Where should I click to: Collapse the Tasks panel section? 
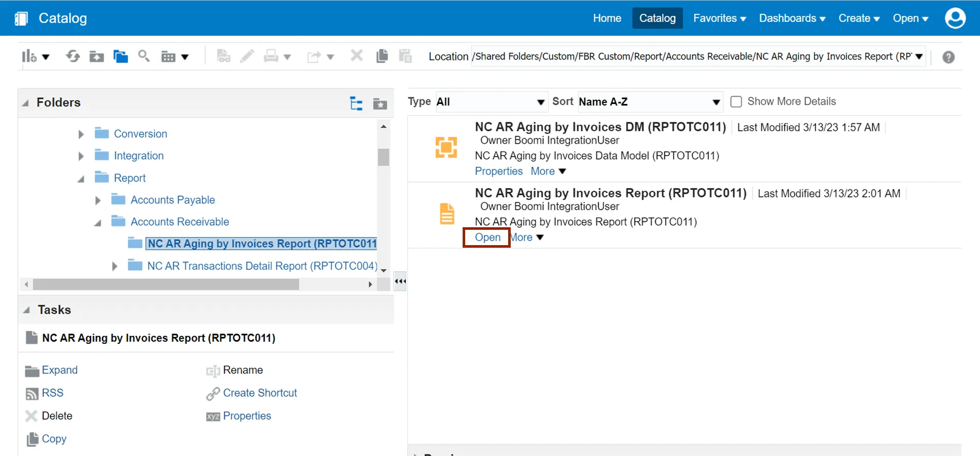pyautogui.click(x=27, y=310)
